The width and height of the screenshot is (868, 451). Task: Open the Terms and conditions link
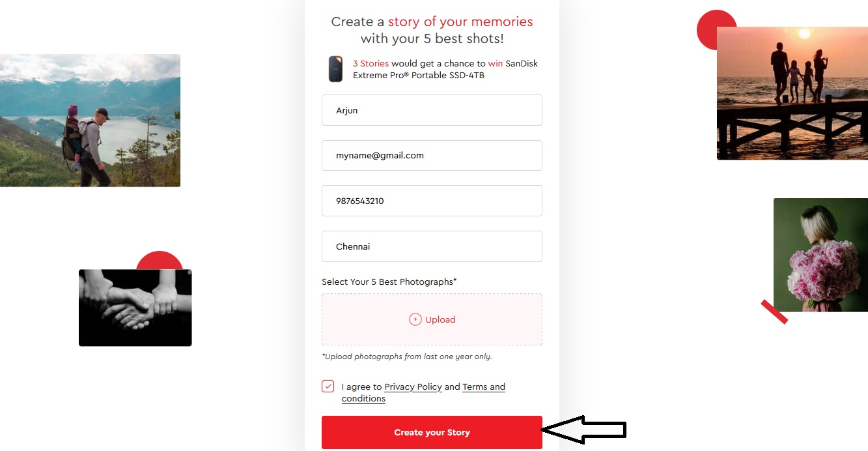483,387
